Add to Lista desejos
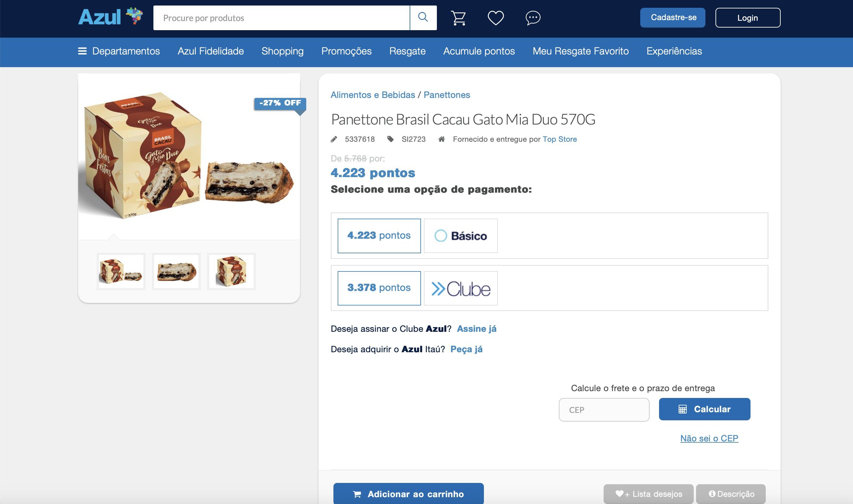 (x=649, y=494)
